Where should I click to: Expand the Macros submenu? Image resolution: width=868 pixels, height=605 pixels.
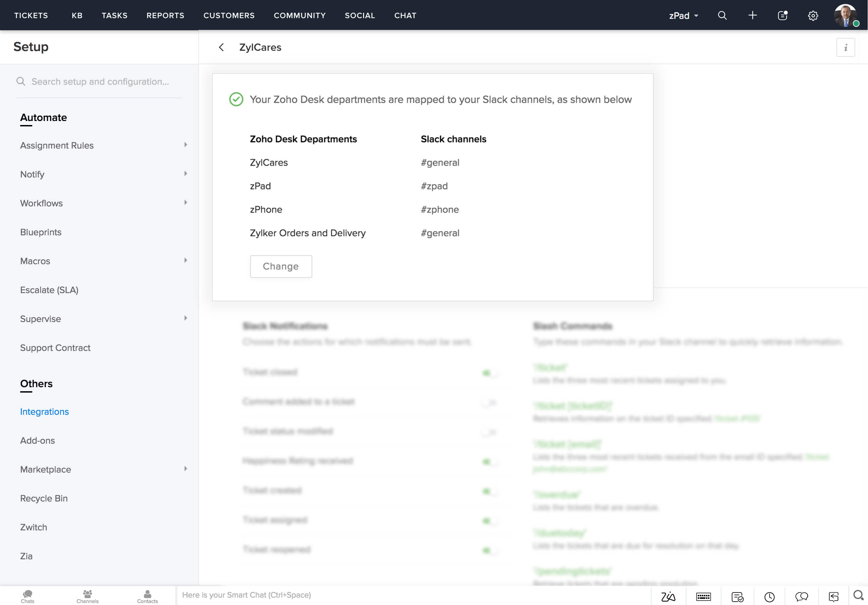186,260
